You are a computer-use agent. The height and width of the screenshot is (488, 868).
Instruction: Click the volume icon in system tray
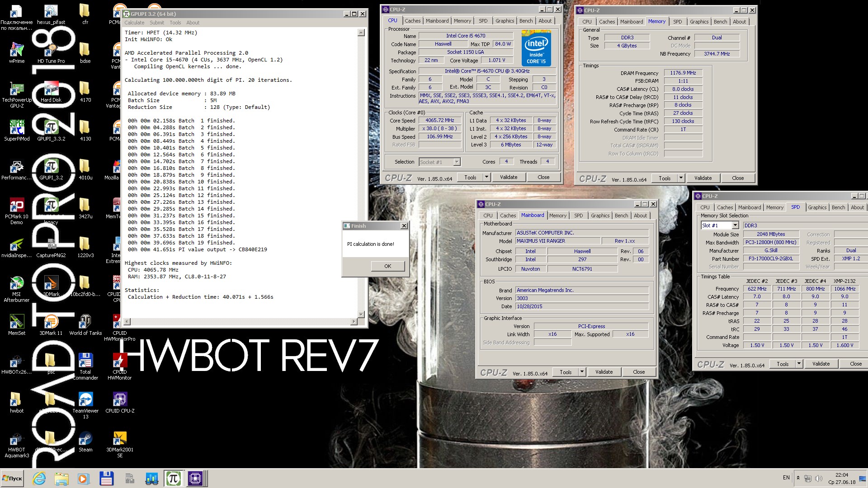(819, 478)
